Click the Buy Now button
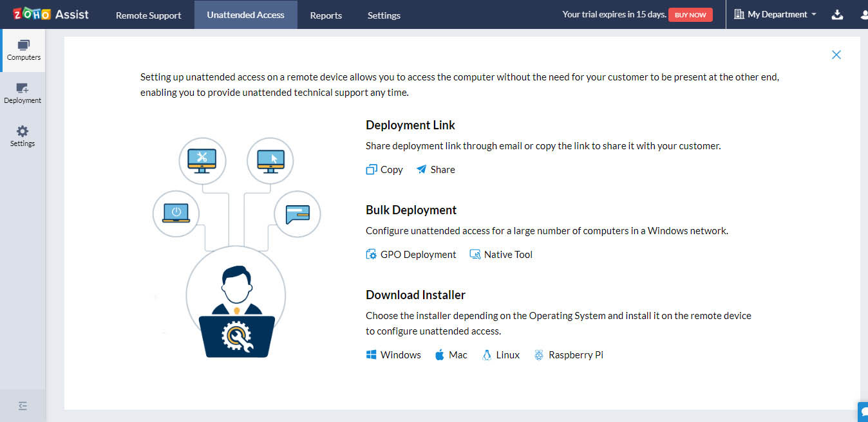 [x=690, y=15]
